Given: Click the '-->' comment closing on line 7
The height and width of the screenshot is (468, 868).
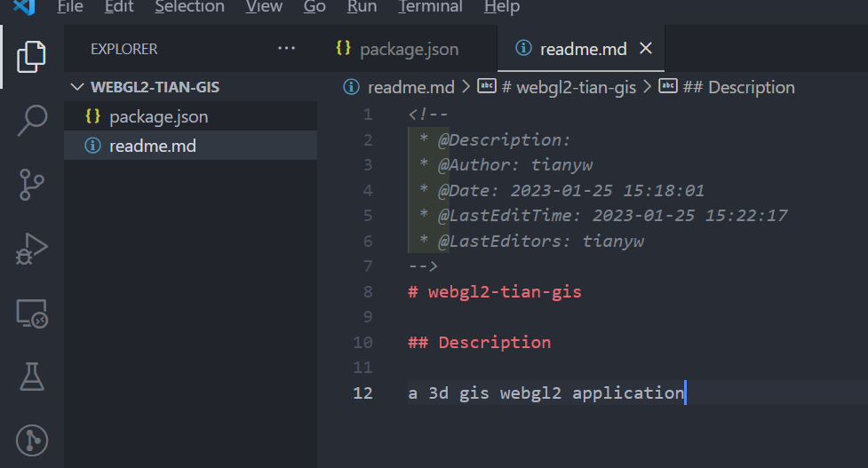Looking at the screenshot, I should tap(423, 266).
